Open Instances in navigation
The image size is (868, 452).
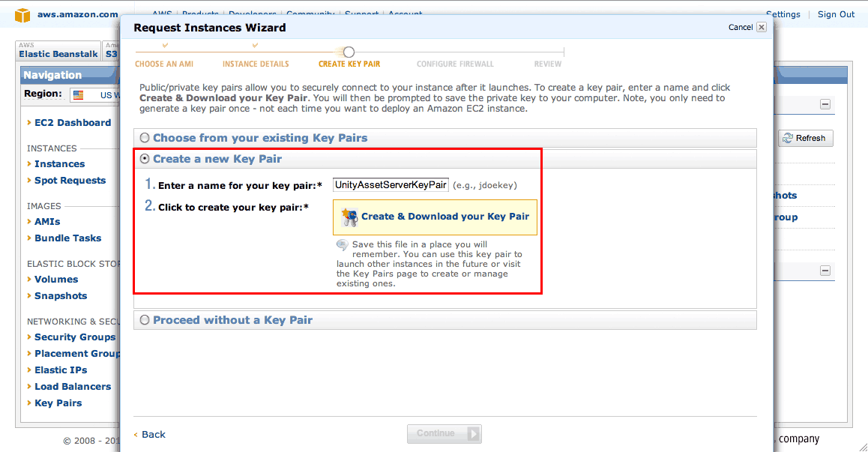coord(60,164)
